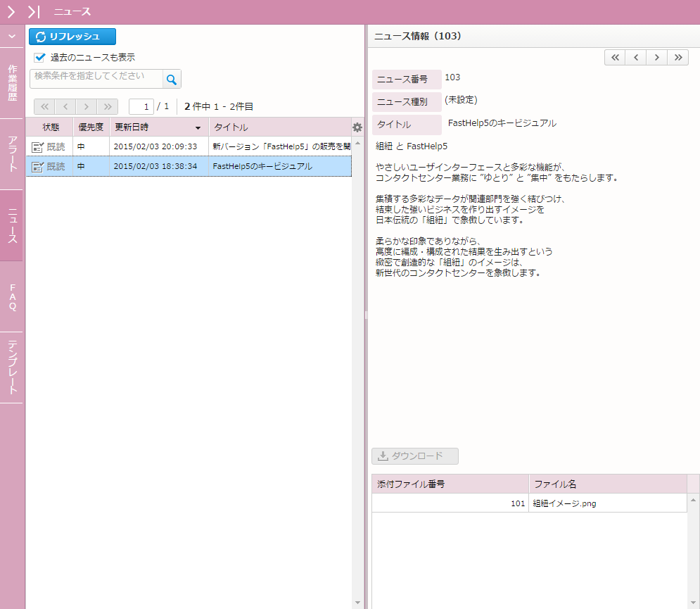Go to the last news record in the detail pane
700x609 pixels.
point(678,58)
